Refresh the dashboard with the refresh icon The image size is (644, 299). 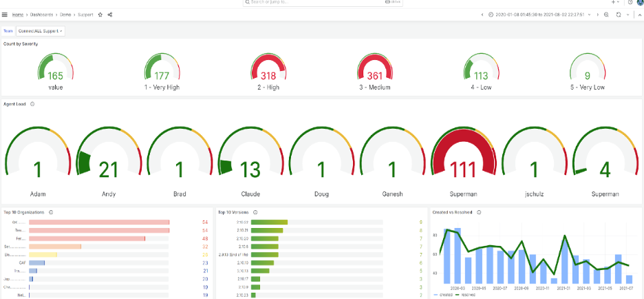point(618,14)
